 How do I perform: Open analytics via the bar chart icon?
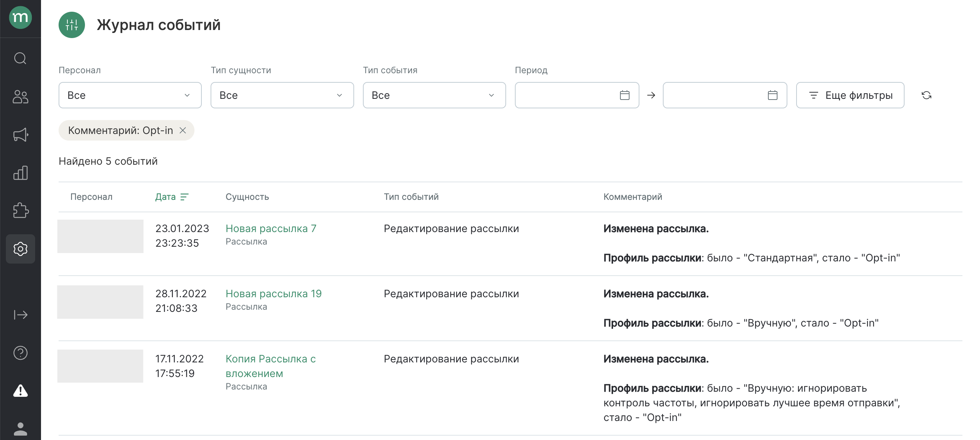[20, 173]
